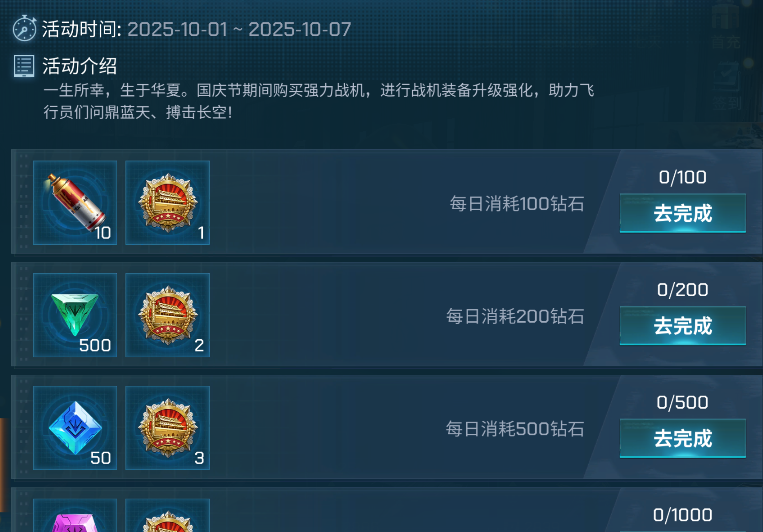Select the 每日消耗500钻石 task label
Image resolution: width=763 pixels, height=532 pixels.
click(x=515, y=429)
